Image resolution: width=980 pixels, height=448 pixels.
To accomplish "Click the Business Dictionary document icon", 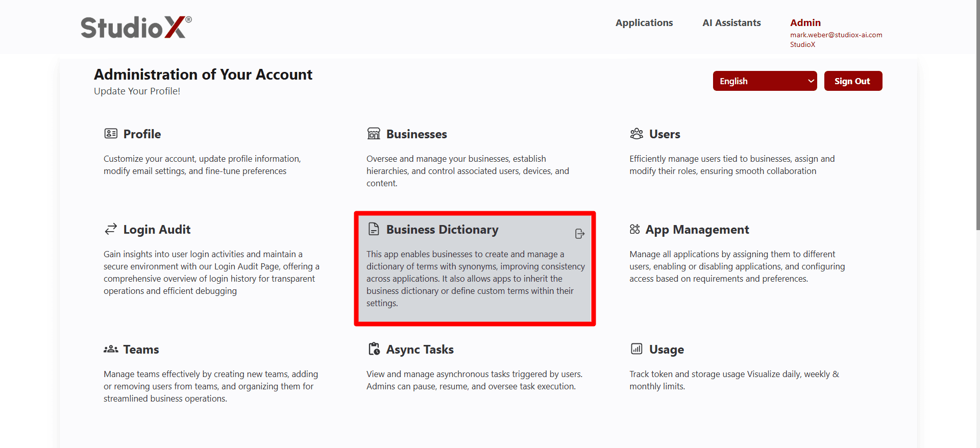I will (x=374, y=229).
